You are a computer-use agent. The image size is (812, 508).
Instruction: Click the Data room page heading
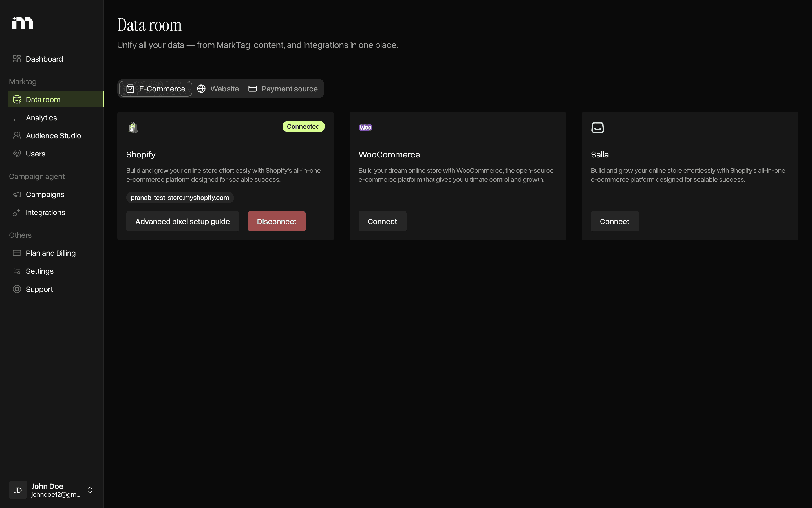pos(149,25)
